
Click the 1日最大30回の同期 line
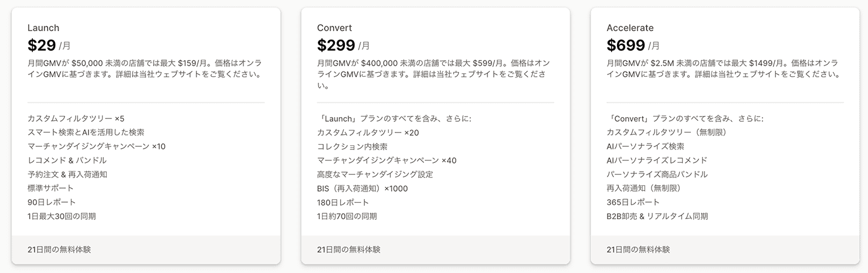click(62, 216)
